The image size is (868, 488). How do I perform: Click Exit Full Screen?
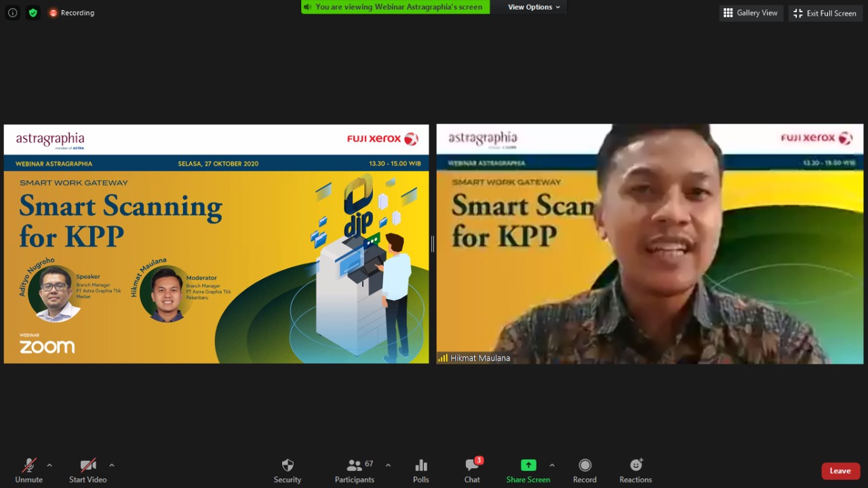click(x=825, y=13)
